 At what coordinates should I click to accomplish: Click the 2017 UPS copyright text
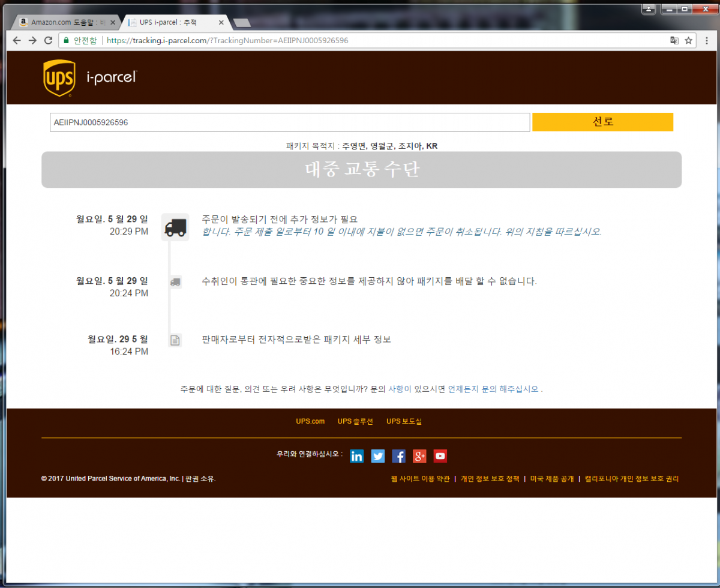point(128,479)
